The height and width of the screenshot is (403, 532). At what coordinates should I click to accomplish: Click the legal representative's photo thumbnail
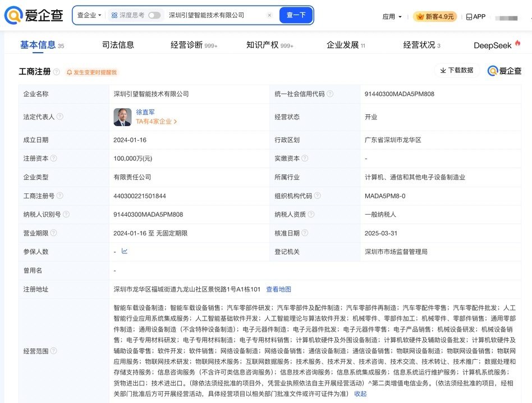pos(122,117)
